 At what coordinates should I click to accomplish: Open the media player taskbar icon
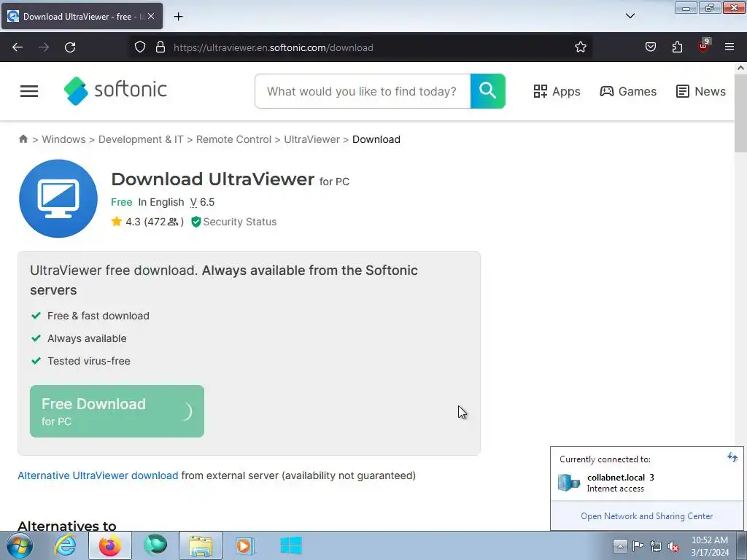pos(245,545)
